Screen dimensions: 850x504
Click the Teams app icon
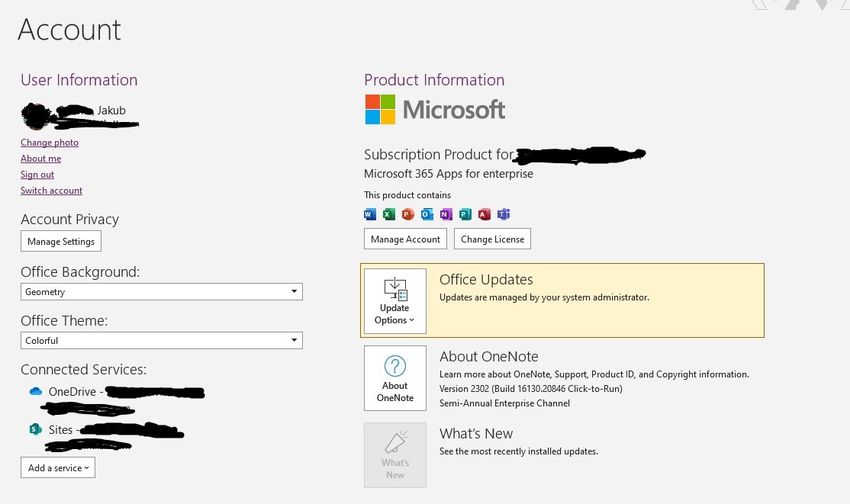coord(504,214)
